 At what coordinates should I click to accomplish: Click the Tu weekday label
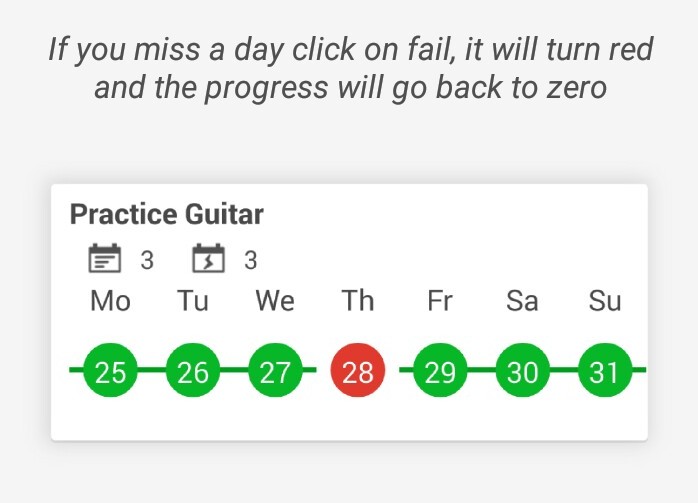coord(193,301)
